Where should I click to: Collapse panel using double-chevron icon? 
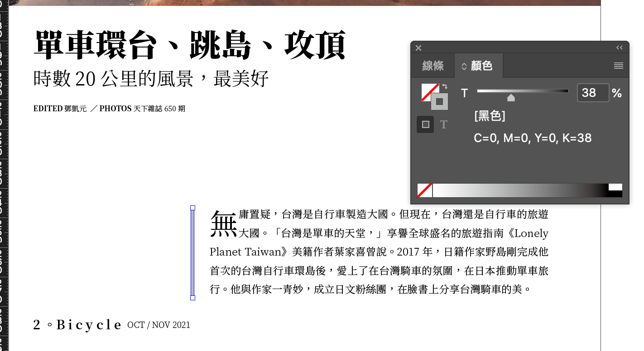point(619,47)
